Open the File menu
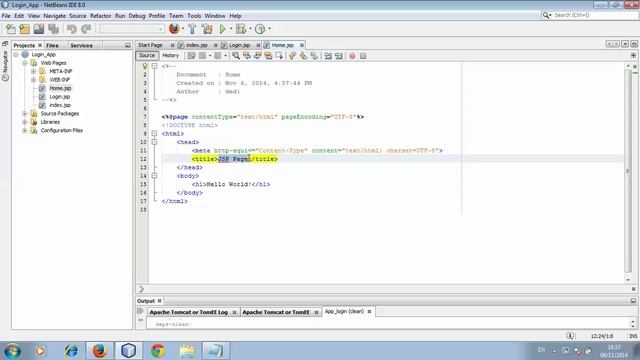The image size is (640, 360). 6,16
